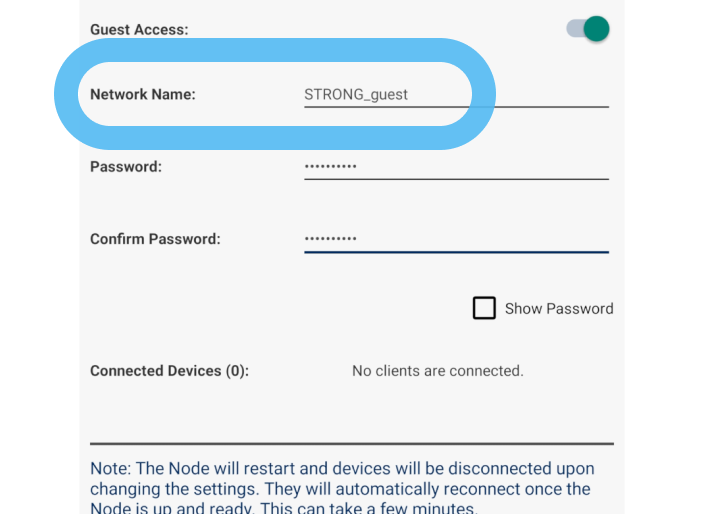Image resolution: width=704 pixels, height=514 pixels.
Task: Click the "Network Name:" label
Action: 143,95
